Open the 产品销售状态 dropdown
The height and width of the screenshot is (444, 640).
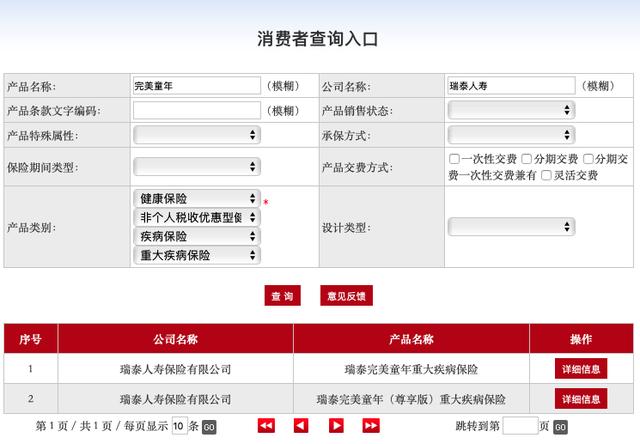(x=511, y=110)
